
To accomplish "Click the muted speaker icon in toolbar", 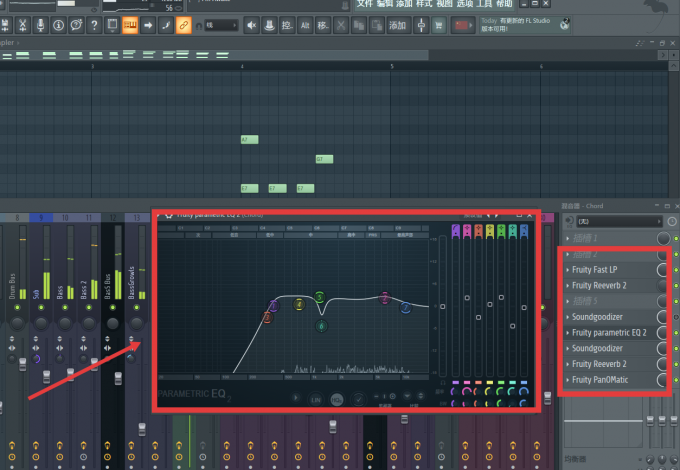I will click(x=251, y=25).
